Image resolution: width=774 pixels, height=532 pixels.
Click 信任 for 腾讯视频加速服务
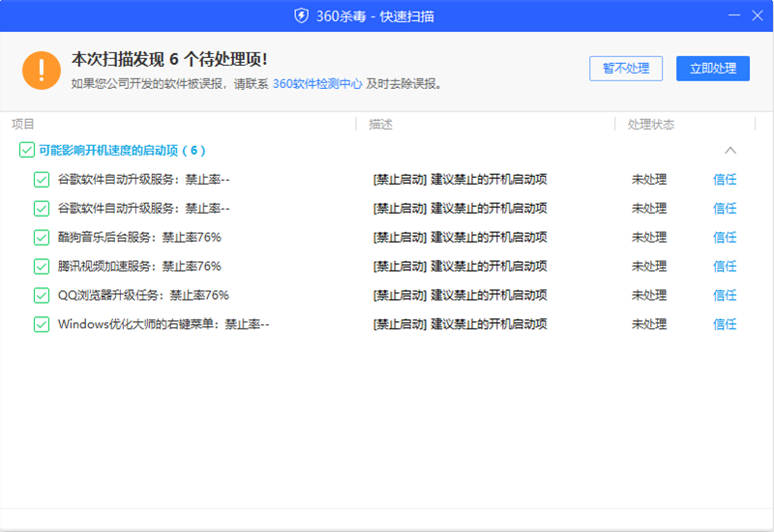point(725,266)
